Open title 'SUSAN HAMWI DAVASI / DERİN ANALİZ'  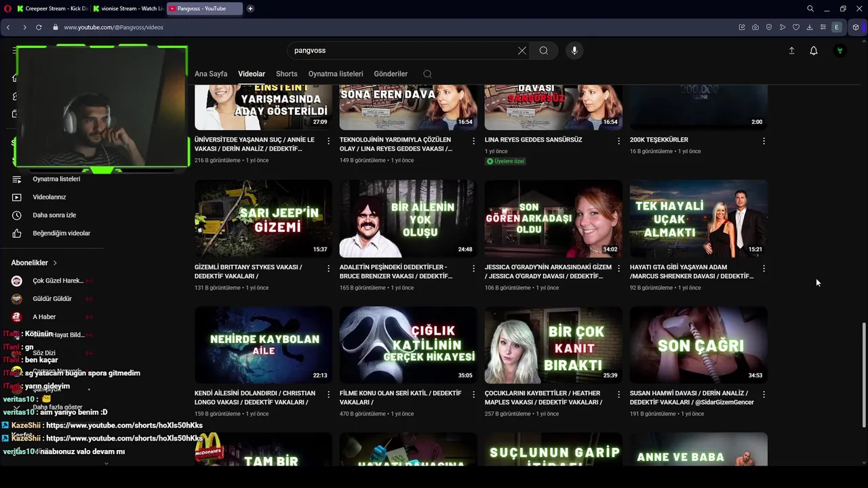point(692,397)
